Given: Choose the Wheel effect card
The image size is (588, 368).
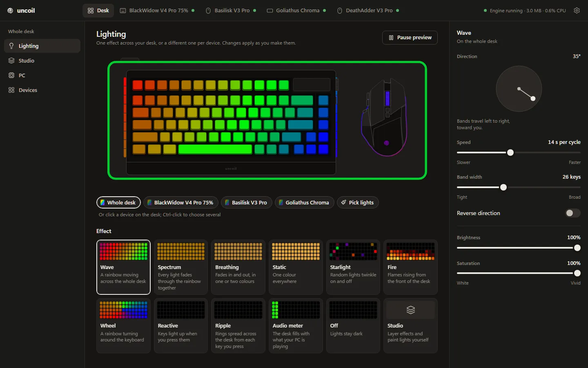Looking at the screenshot, I should pos(123,325).
